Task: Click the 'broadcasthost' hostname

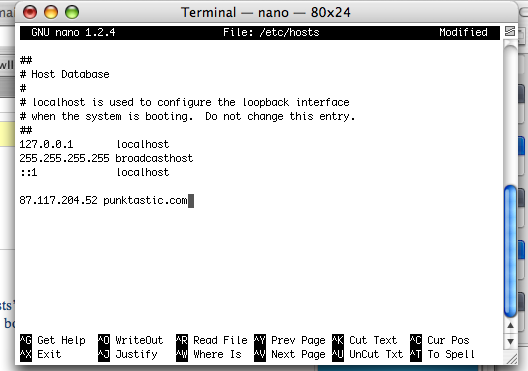Action: 154,158
